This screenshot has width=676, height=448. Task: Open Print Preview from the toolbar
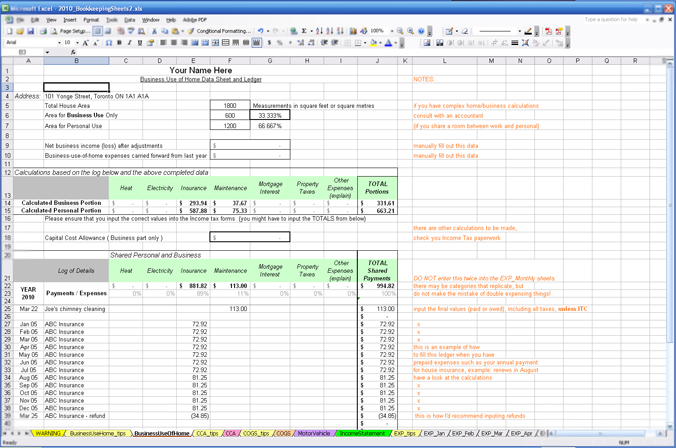point(54,31)
